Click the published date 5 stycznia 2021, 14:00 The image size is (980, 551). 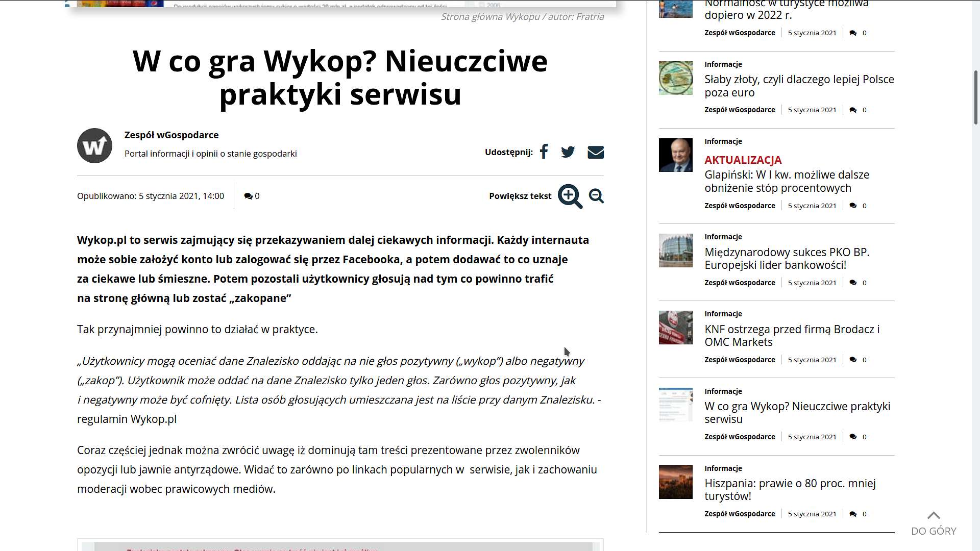click(181, 196)
